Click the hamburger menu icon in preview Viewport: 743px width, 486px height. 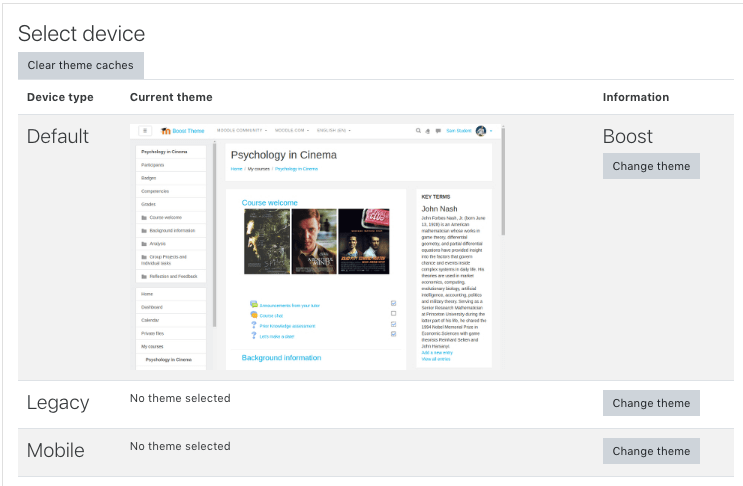(x=145, y=130)
